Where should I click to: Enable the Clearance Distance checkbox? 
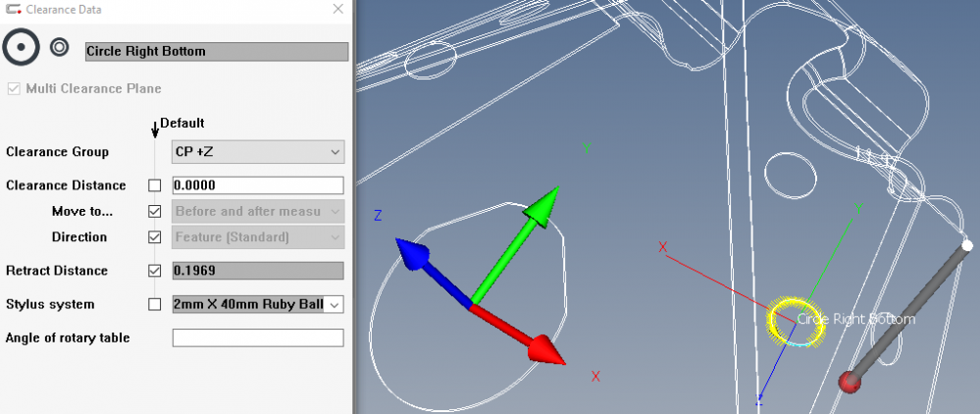click(x=154, y=185)
